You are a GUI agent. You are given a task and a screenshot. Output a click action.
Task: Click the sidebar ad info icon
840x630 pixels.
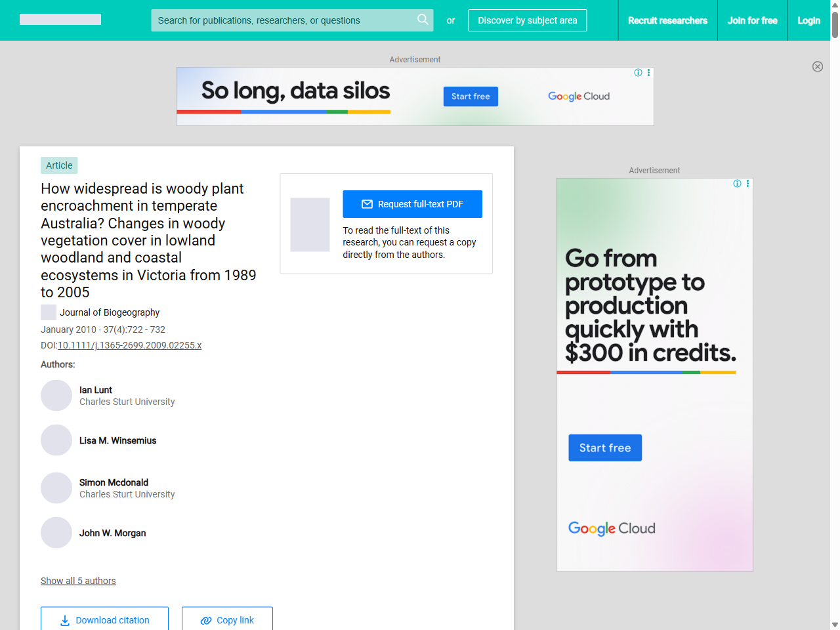737,184
